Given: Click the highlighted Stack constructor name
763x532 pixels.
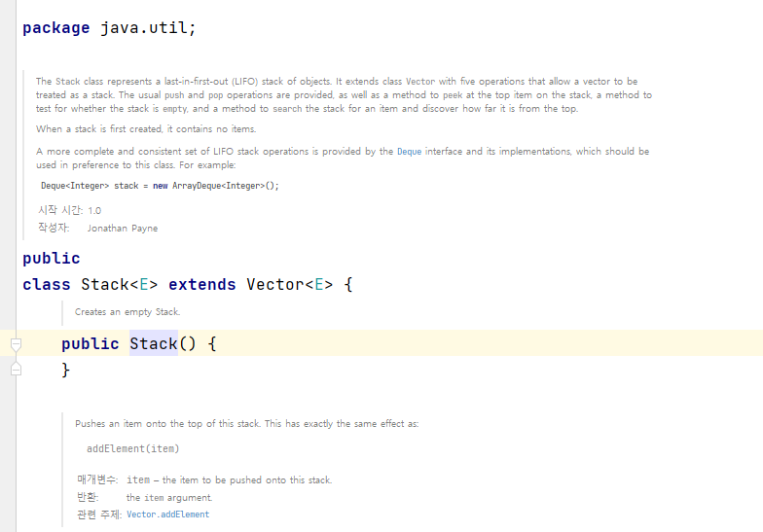Looking at the screenshot, I should [154, 344].
